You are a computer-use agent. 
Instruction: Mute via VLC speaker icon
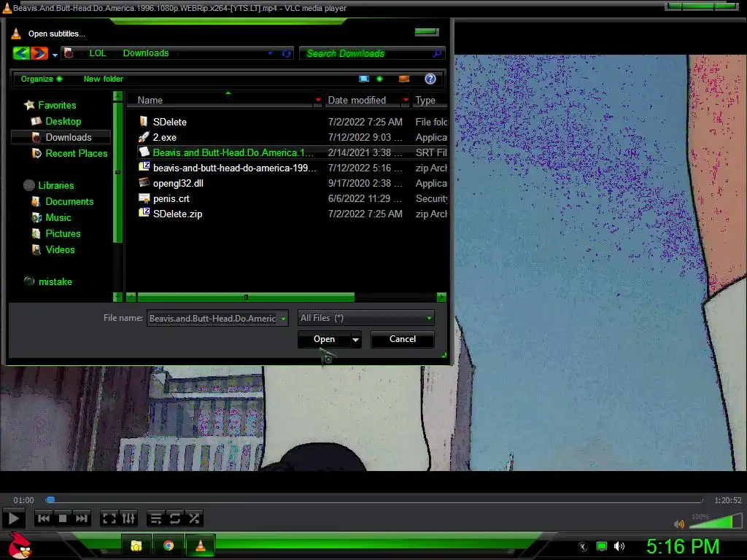(x=678, y=524)
